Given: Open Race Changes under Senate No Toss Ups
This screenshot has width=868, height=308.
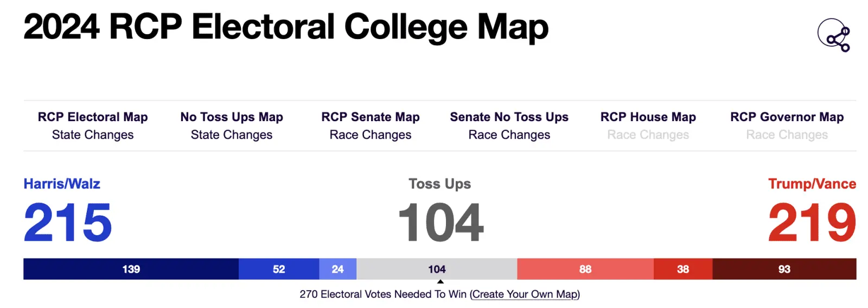Looking at the screenshot, I should click(x=509, y=135).
